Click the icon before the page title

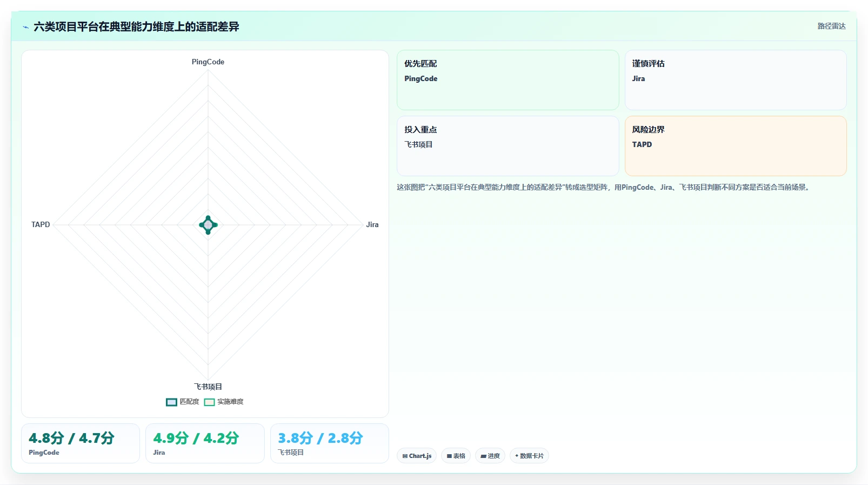click(x=25, y=27)
